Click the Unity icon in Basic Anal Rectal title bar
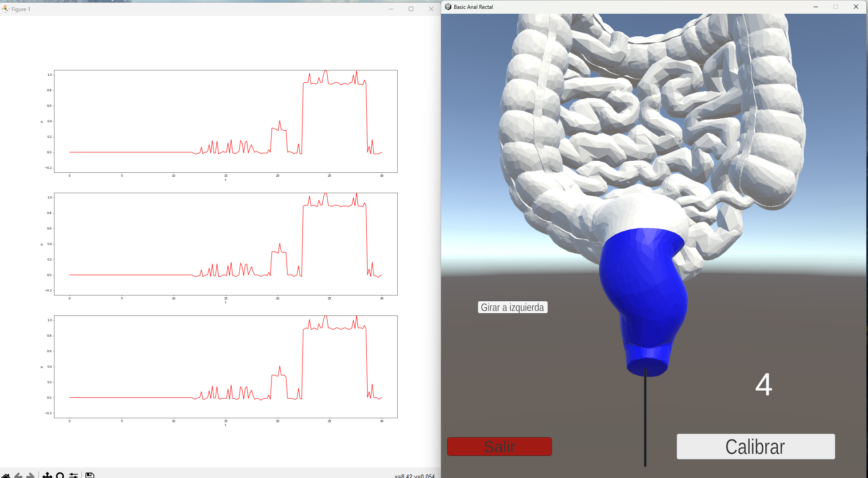Viewport: 868px width, 478px height. tap(448, 7)
